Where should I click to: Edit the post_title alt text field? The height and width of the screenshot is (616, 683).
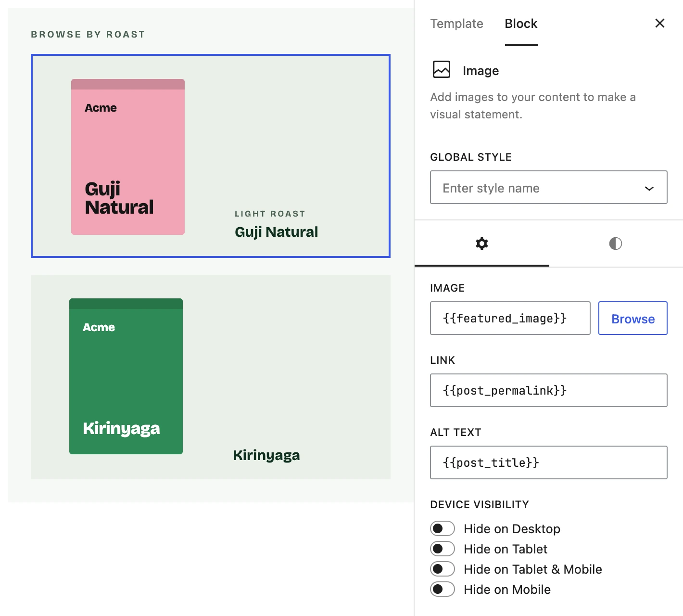point(549,462)
